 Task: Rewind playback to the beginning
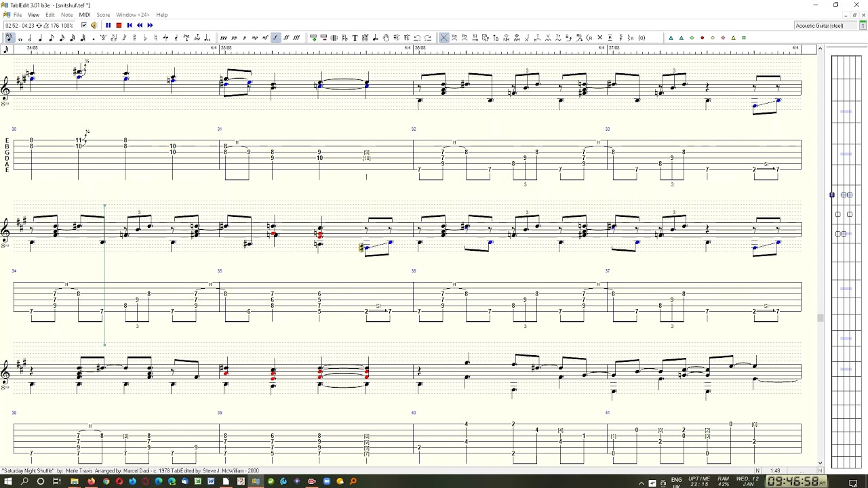(x=130, y=26)
